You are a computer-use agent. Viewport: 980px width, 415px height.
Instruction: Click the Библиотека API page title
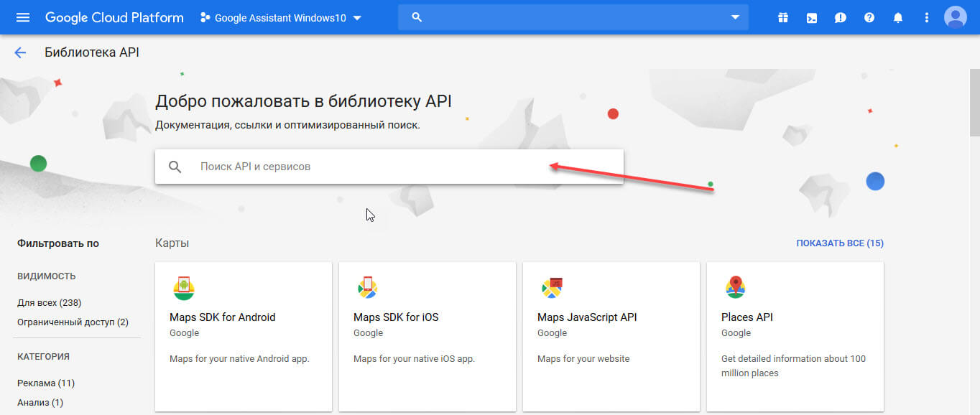click(92, 52)
